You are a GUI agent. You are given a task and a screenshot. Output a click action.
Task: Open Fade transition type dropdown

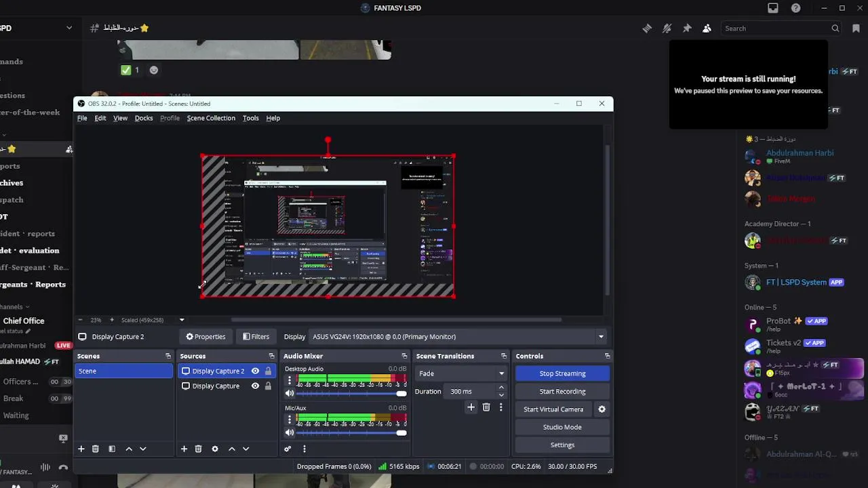point(461,373)
